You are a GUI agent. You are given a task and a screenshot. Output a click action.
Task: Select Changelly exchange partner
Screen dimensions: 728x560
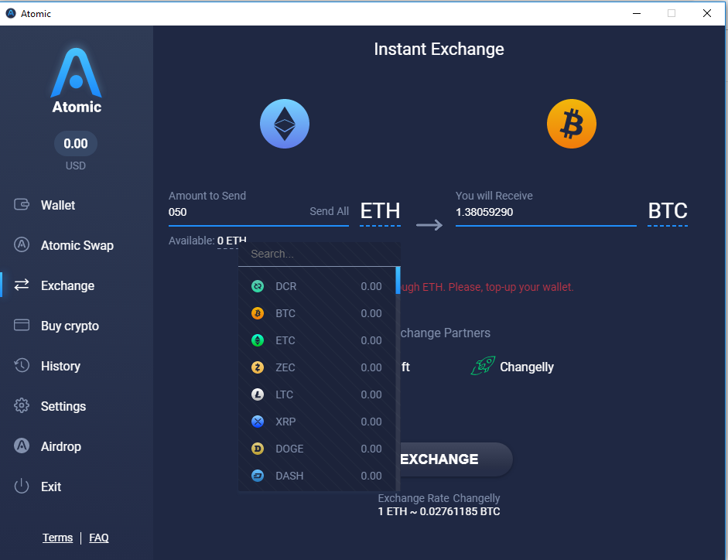512,367
